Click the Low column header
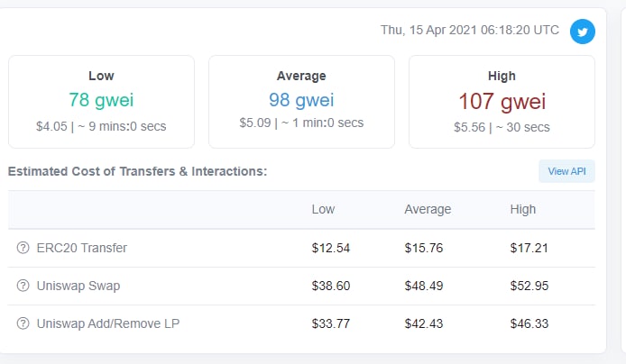The width and height of the screenshot is (626, 364). (323, 209)
